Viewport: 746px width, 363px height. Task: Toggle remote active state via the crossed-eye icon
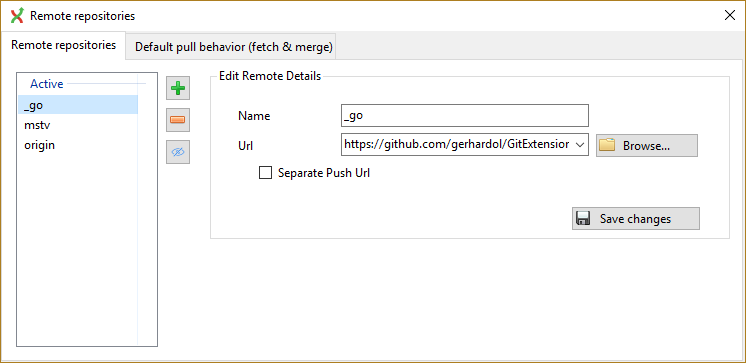[x=178, y=152]
